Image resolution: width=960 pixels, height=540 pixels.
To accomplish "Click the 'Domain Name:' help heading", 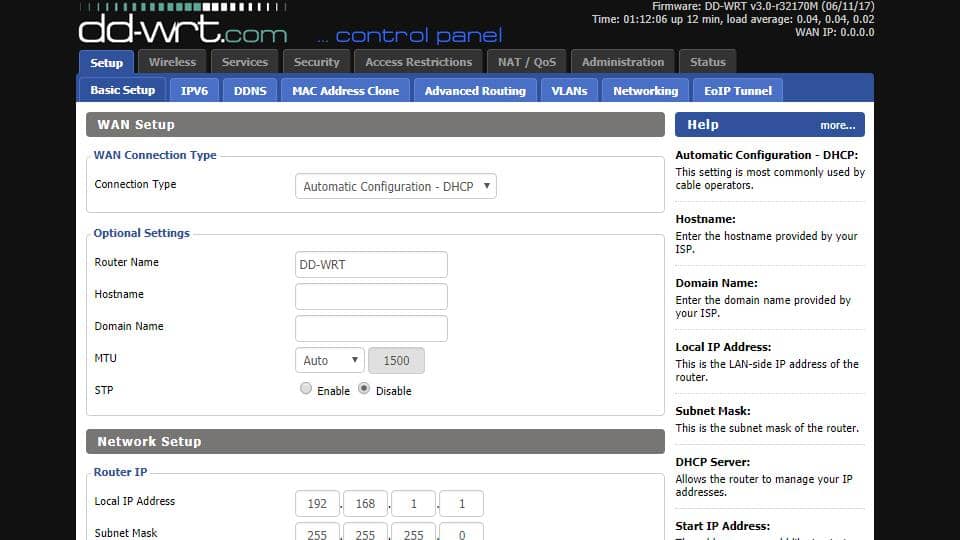I will pyautogui.click(x=716, y=283).
